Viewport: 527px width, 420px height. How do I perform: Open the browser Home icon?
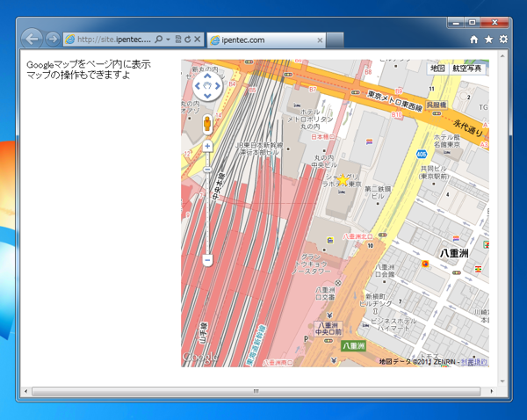pyautogui.click(x=474, y=40)
